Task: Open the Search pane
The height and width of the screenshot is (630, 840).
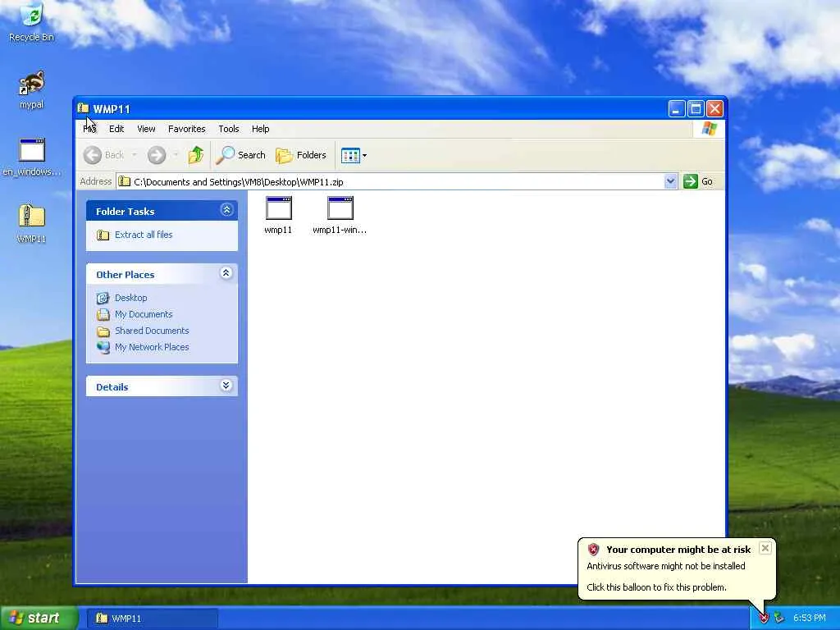Action: pos(240,155)
